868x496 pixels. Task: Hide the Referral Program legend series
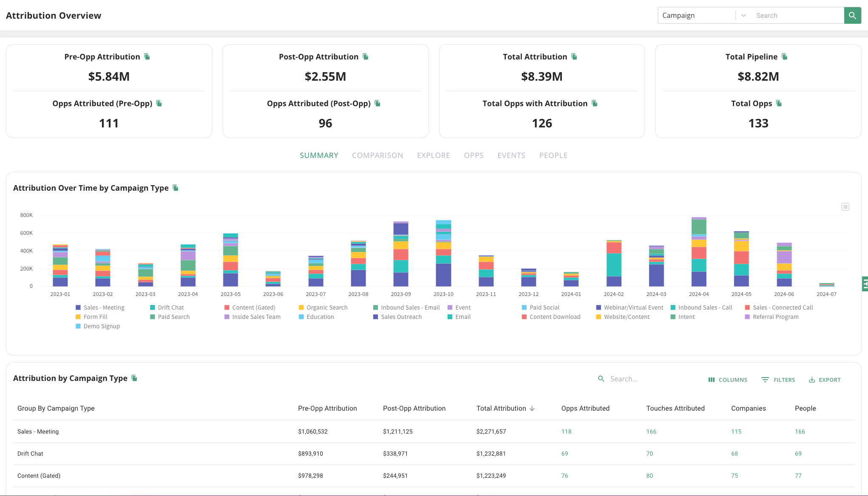pos(775,317)
